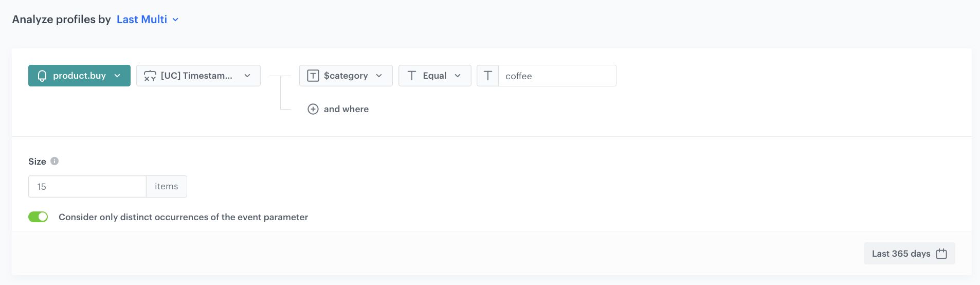Click the calendar icon in date range

tap(941, 254)
